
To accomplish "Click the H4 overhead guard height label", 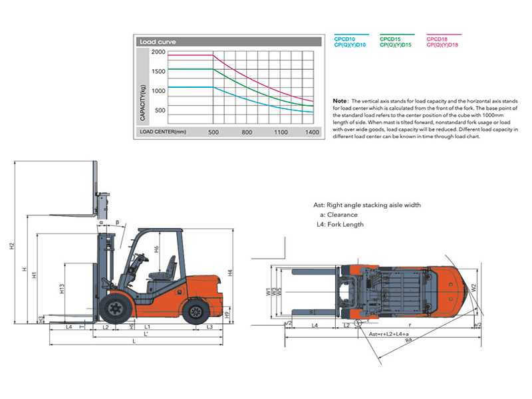I will [230, 273].
